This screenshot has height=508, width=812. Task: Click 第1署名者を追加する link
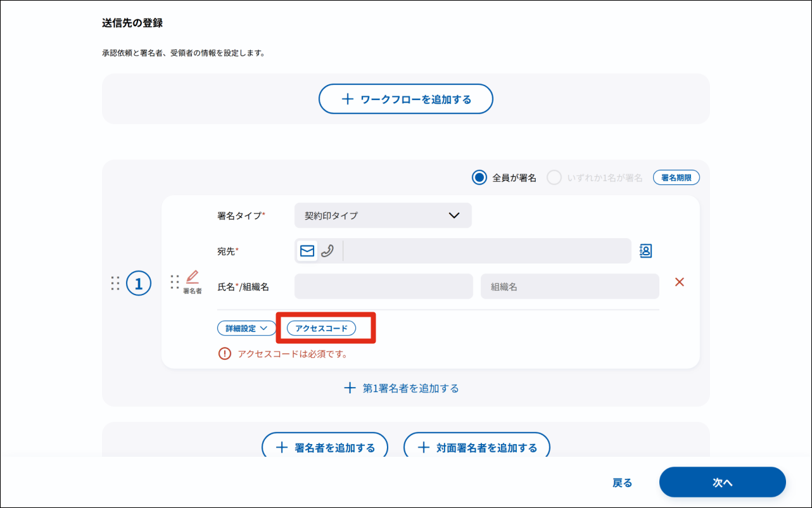pyautogui.click(x=401, y=388)
